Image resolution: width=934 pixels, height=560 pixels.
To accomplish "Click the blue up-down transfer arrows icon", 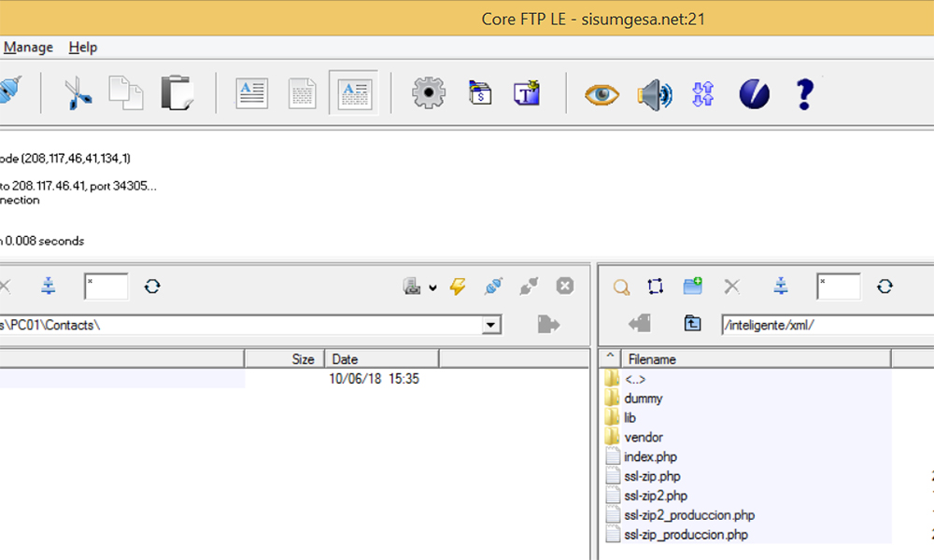I will point(703,94).
